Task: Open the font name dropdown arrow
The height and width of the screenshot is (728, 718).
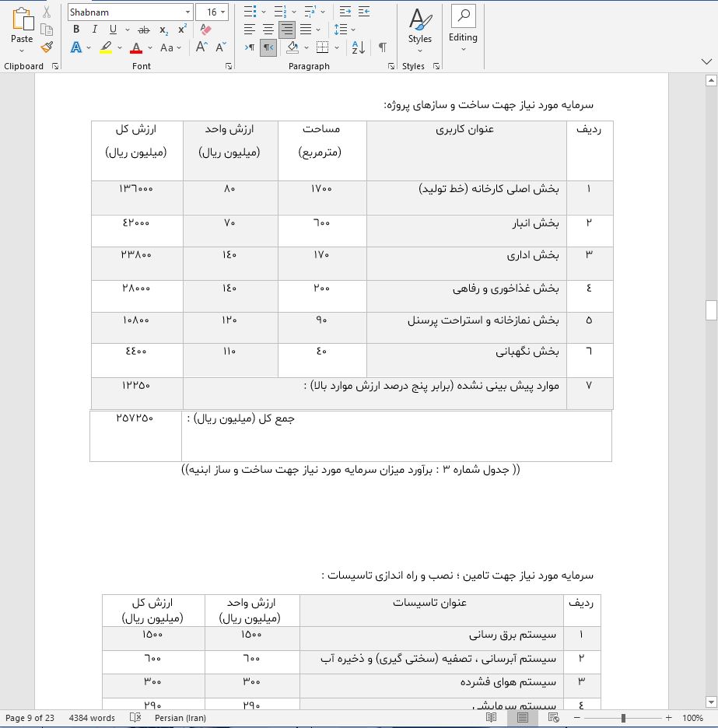Action: coord(187,12)
